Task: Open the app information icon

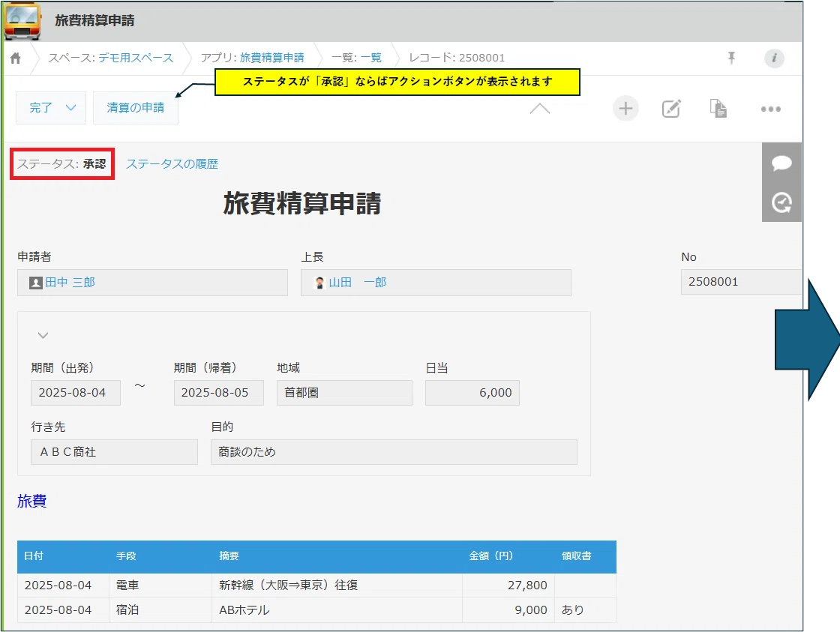Action: coord(774,58)
